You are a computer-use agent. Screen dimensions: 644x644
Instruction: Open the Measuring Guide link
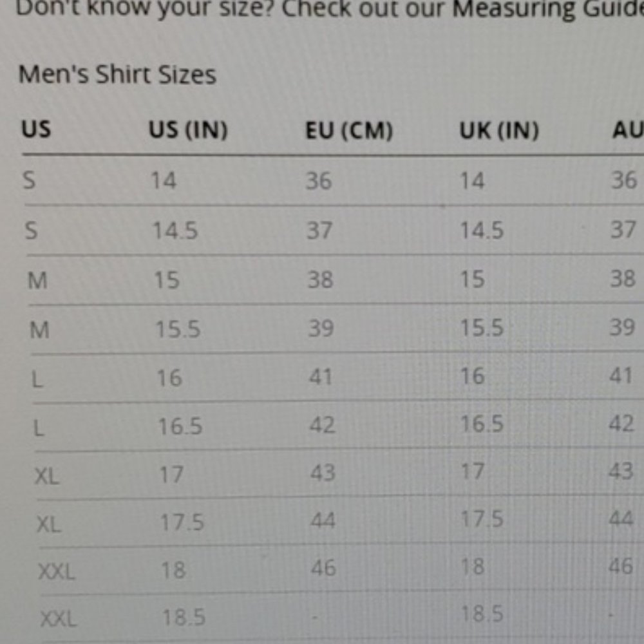tap(548, 9)
